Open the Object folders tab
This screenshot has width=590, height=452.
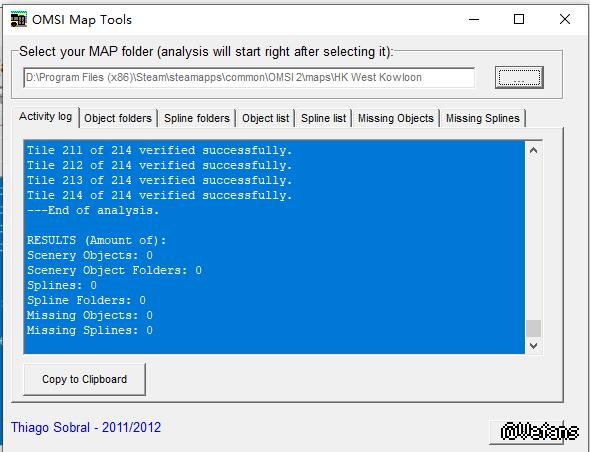pos(118,118)
